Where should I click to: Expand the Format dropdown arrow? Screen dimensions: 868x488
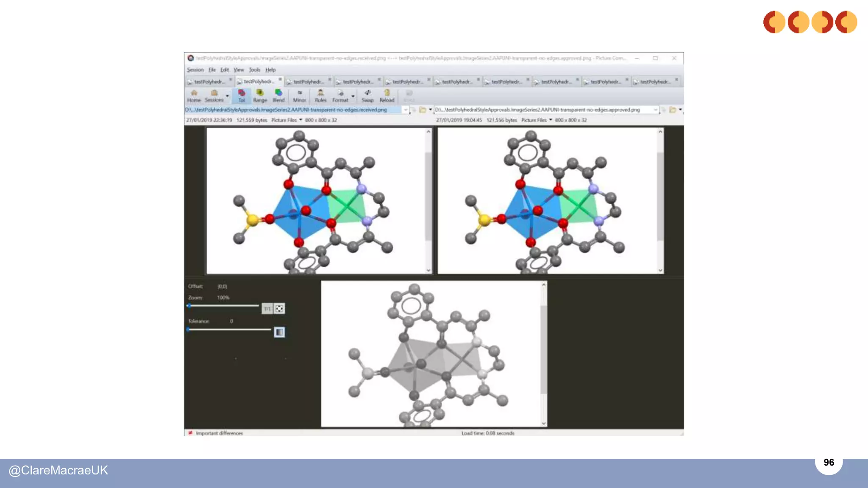[353, 96]
